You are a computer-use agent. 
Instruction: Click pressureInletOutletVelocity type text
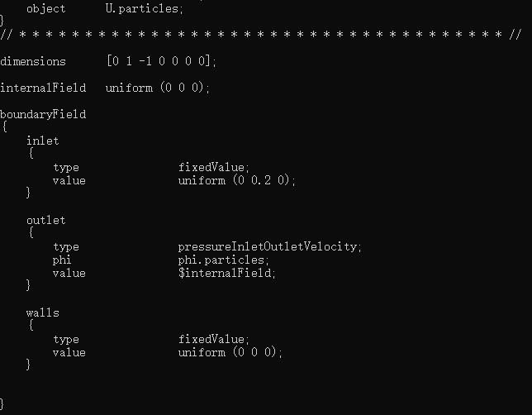point(270,246)
